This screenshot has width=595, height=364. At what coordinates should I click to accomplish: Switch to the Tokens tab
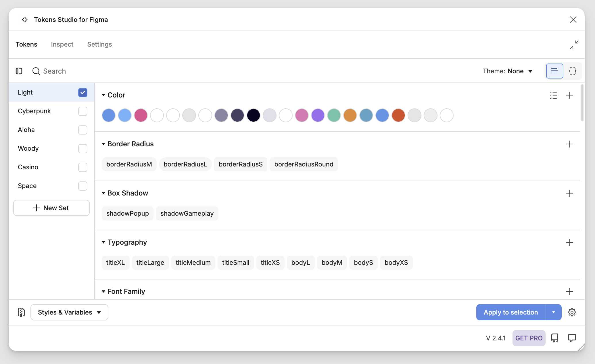point(26,44)
